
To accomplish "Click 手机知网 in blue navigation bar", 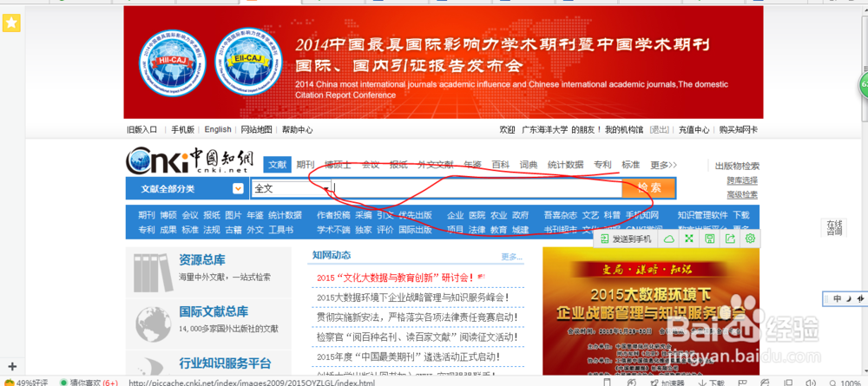I will click(642, 215).
